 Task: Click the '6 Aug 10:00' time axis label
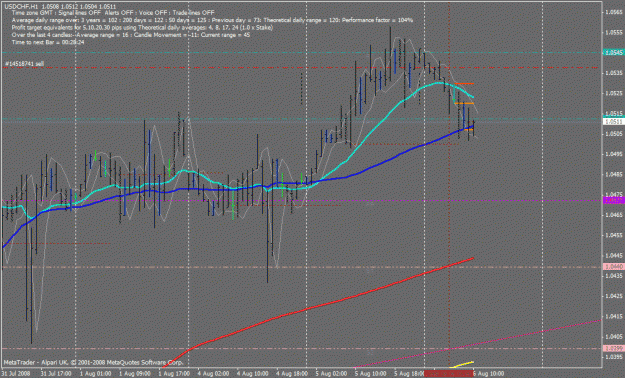coord(489,374)
